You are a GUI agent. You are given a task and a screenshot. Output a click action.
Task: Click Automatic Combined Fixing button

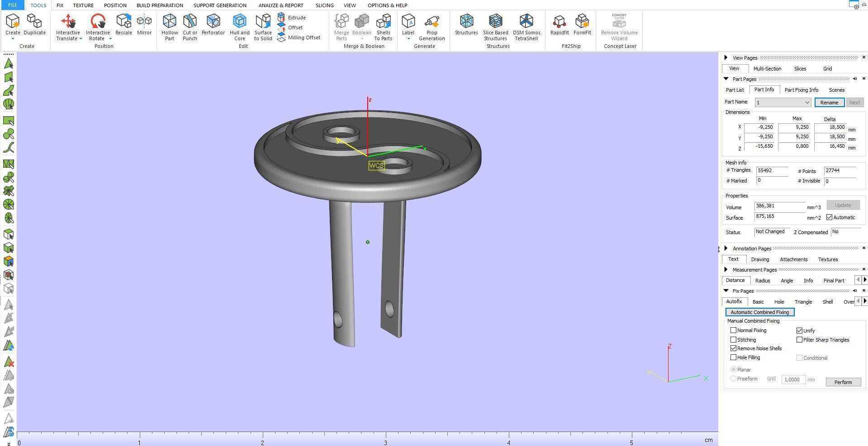[759, 312]
